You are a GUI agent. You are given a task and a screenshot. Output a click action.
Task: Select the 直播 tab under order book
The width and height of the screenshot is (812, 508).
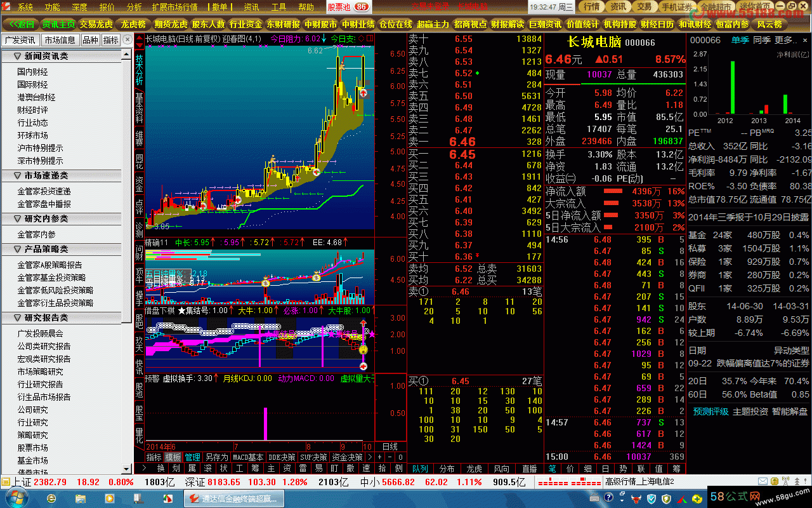529,469
